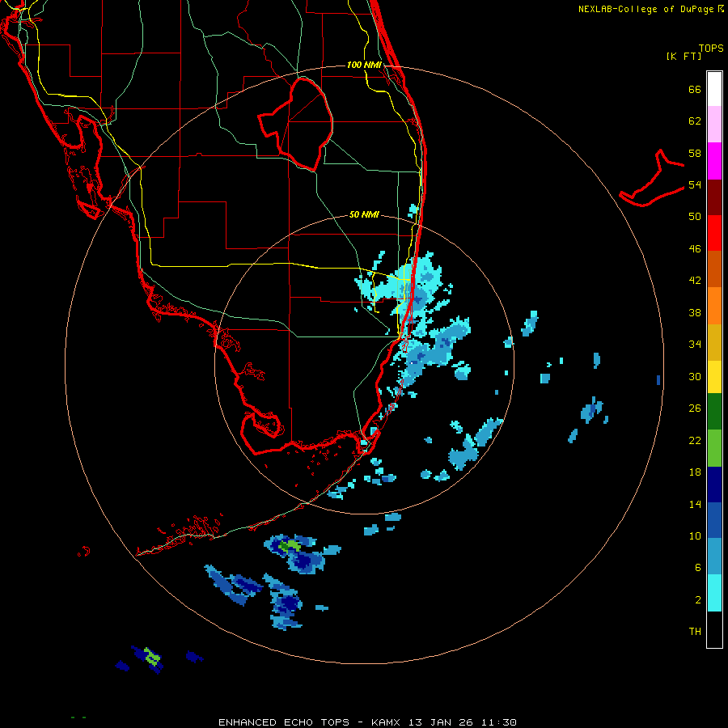Select the dark red legend swatch

pos(714,197)
